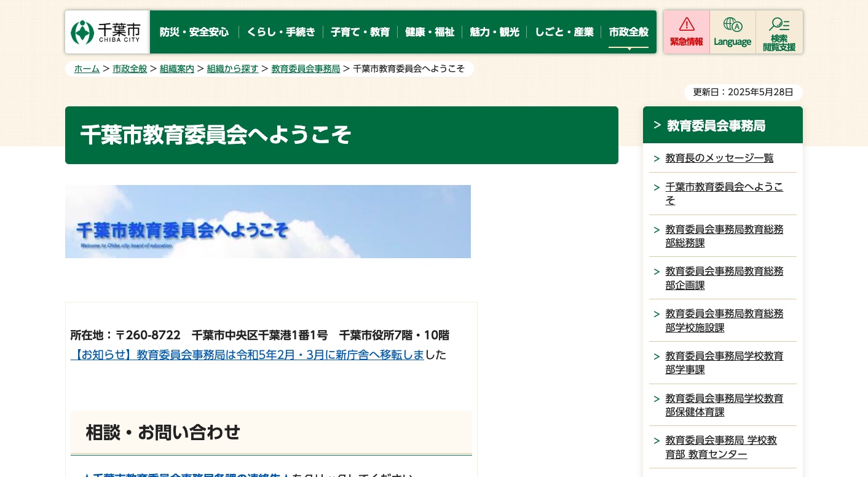Open the Language globe icon

tap(732, 32)
